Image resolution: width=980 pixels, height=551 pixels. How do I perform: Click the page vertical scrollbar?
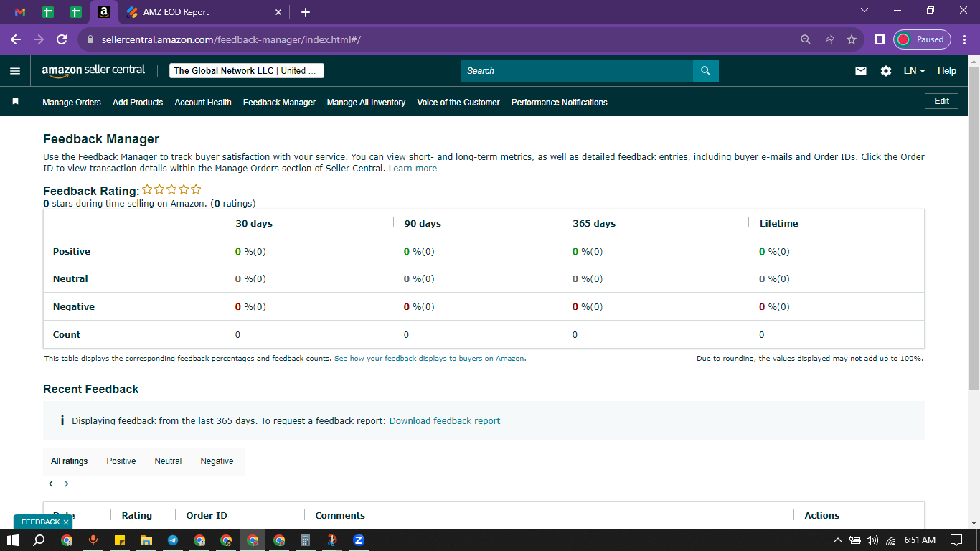point(974,230)
